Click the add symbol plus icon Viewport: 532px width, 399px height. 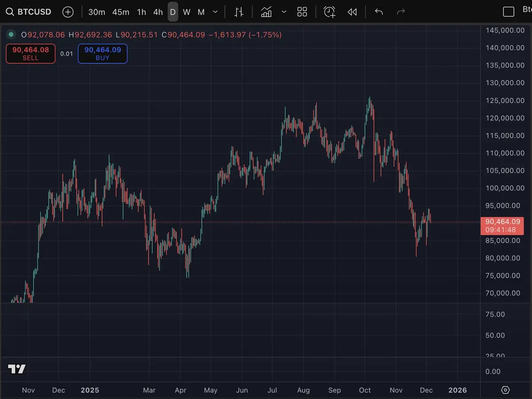click(68, 12)
